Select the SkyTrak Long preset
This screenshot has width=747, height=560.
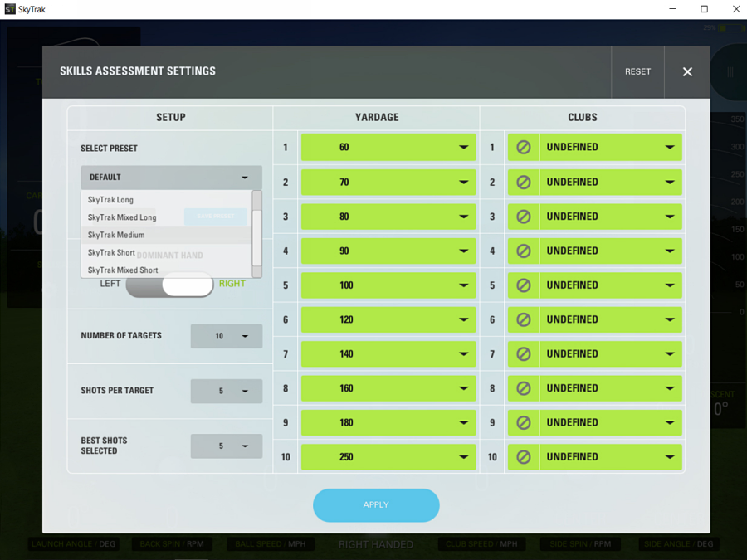click(x=166, y=200)
